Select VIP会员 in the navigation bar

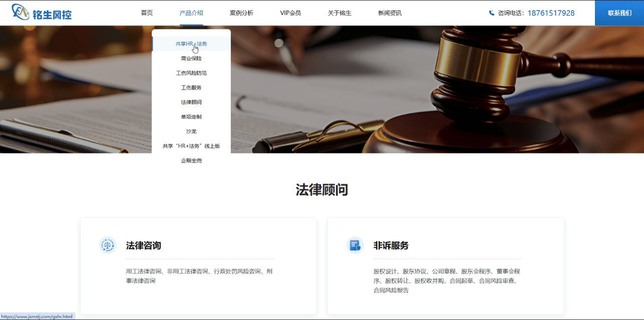coord(290,12)
